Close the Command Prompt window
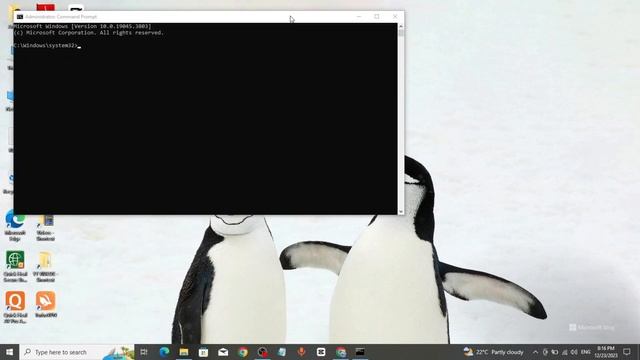640x360 pixels. pyautogui.click(x=395, y=17)
